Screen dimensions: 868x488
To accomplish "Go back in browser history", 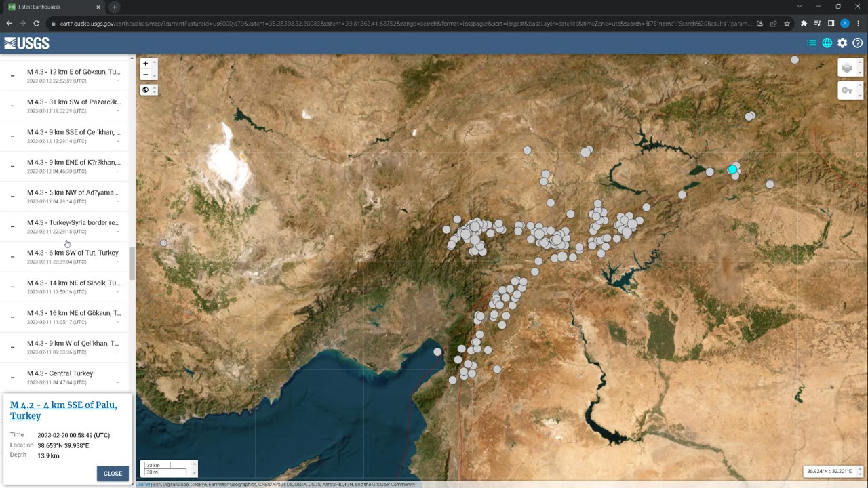I will [x=9, y=23].
